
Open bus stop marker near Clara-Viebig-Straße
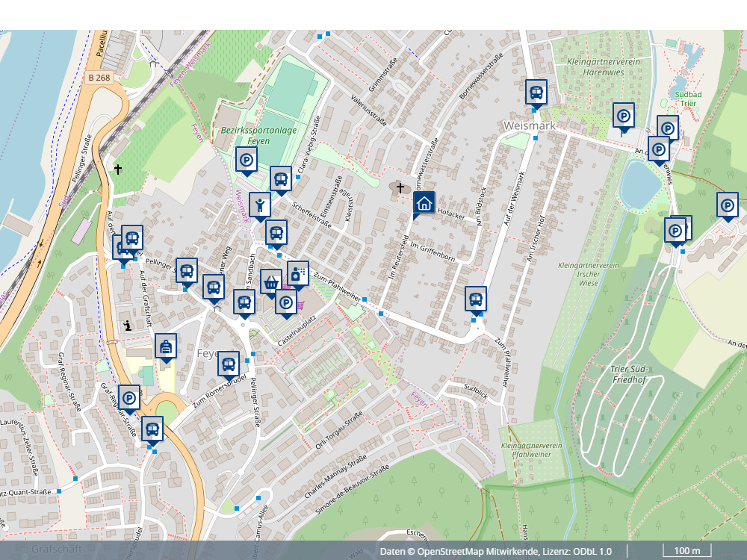[281, 178]
